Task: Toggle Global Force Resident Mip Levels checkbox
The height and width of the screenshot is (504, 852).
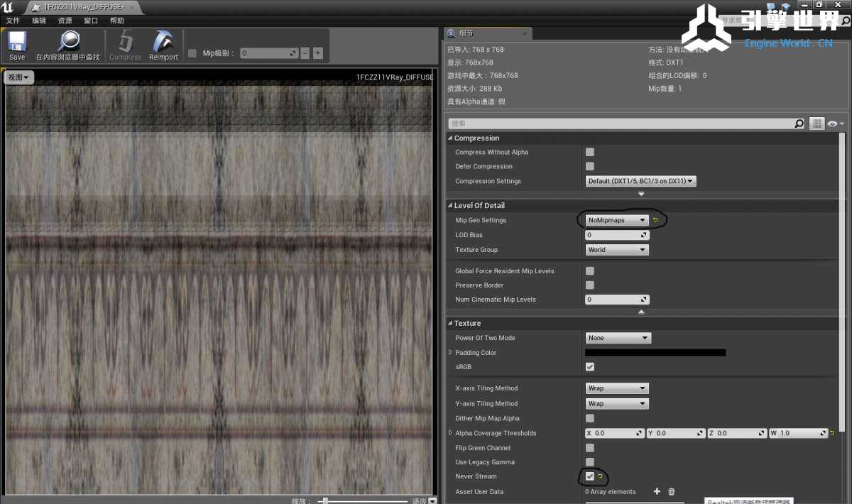Action: coord(590,270)
